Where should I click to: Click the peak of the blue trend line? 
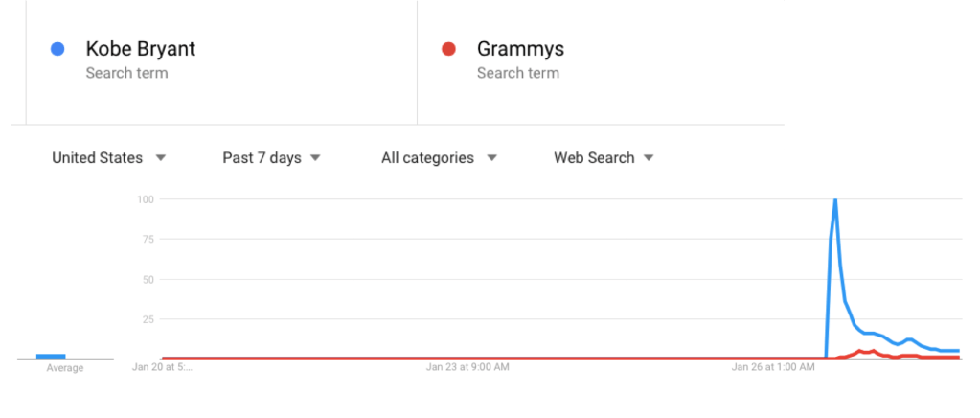835,200
